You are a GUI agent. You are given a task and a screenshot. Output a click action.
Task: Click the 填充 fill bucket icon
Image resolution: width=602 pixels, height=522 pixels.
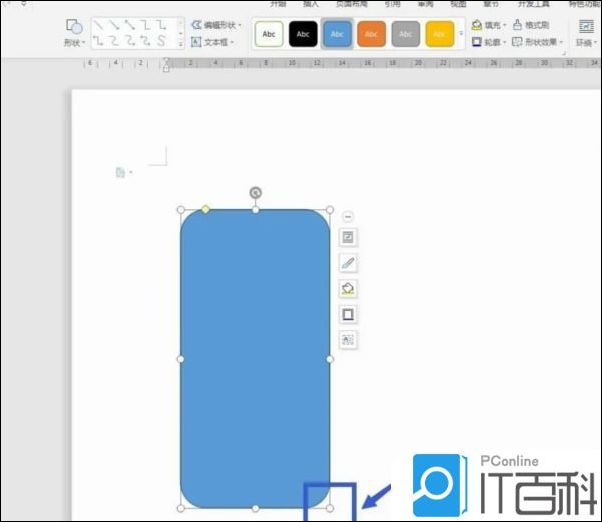(x=476, y=25)
